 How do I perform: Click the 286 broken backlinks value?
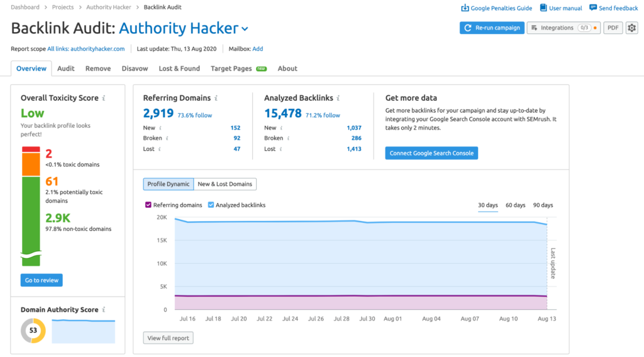(356, 138)
